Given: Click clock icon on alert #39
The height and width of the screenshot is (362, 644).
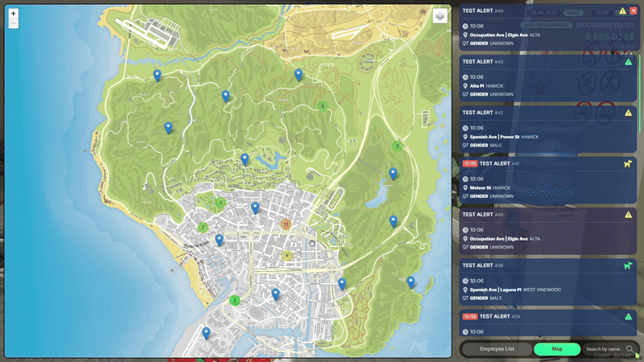Looking at the screenshot, I should (465, 281).
